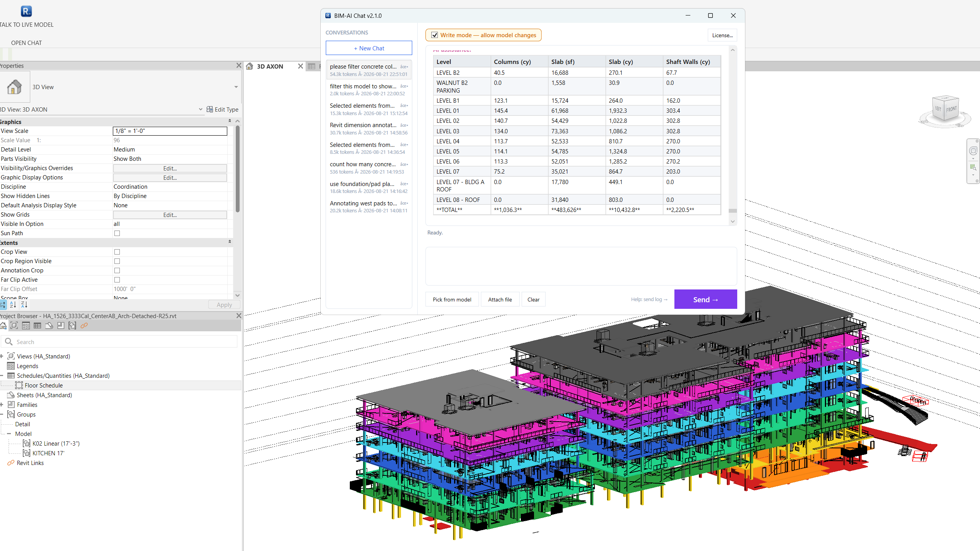Click Project Browser legends filter icon
Image resolution: width=980 pixels, height=551 pixels.
[x=26, y=325]
